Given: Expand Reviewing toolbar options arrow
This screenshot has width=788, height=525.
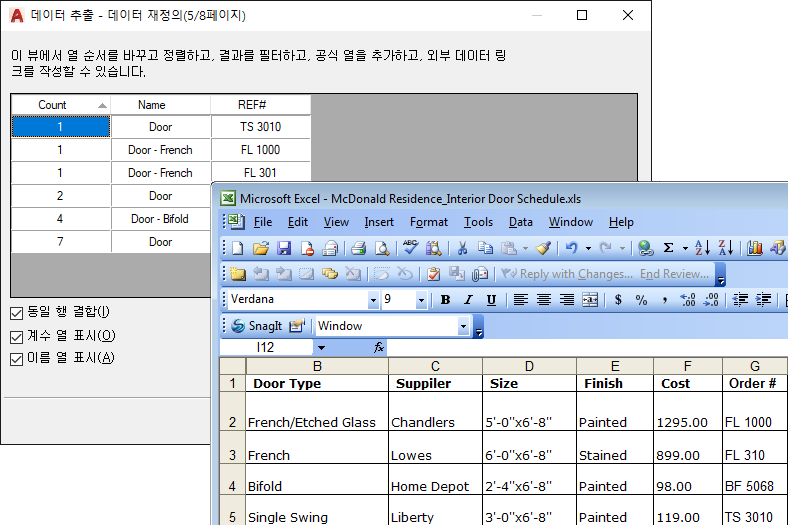Looking at the screenshot, I should click(x=721, y=275).
